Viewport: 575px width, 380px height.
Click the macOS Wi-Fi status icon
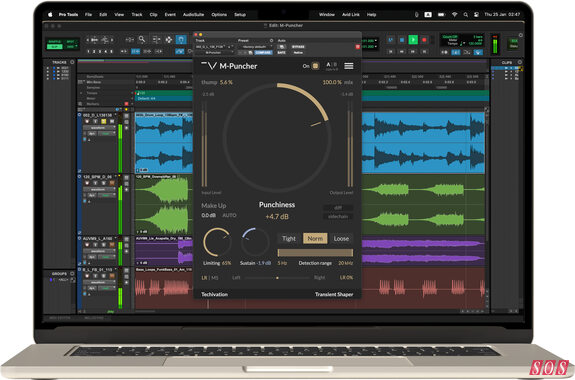[454, 15]
